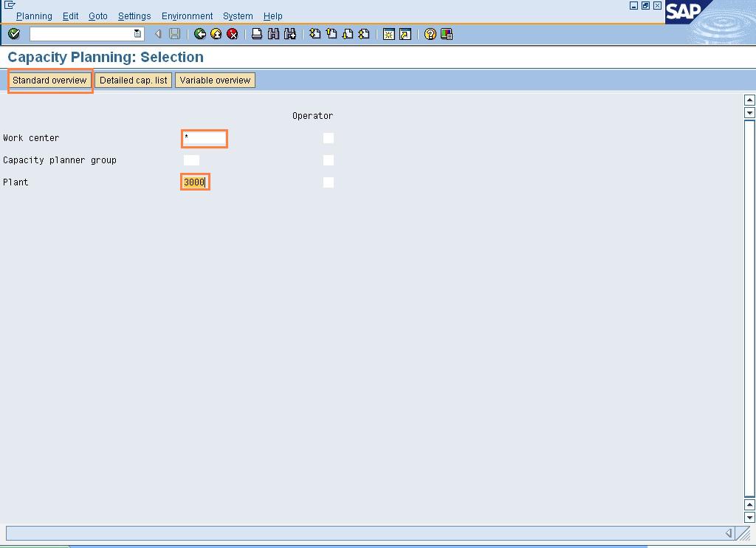Toggle the Plant operator checkbox
The image size is (756, 548).
click(x=329, y=182)
